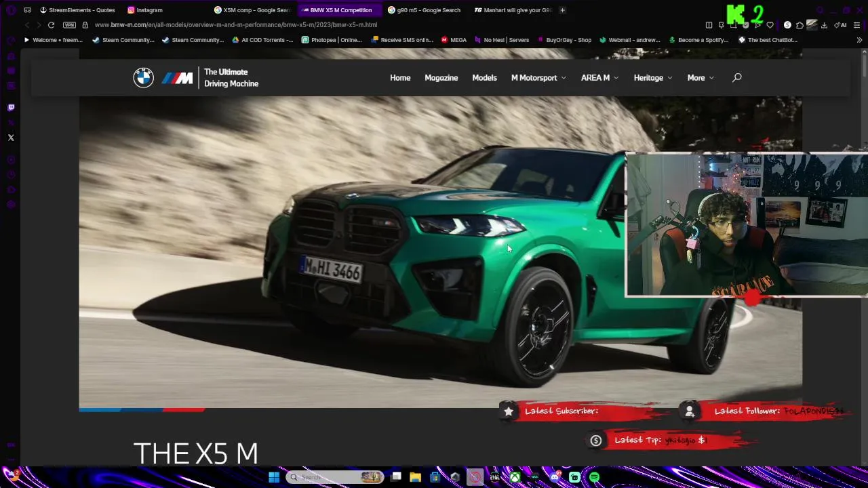
Task: Open Discord from the taskbar
Action: pos(555,477)
